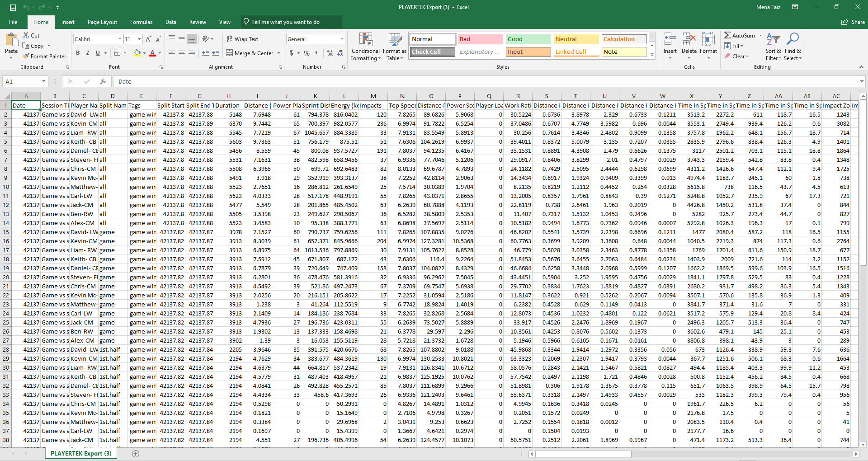
Task: Switch to the Formulas ribbon tab
Action: click(x=141, y=22)
